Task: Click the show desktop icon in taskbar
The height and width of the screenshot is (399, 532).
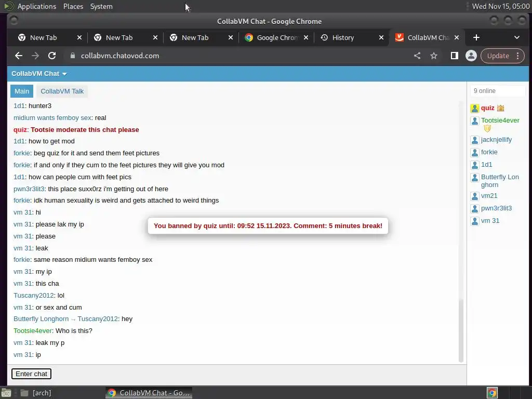Action: 6,393
